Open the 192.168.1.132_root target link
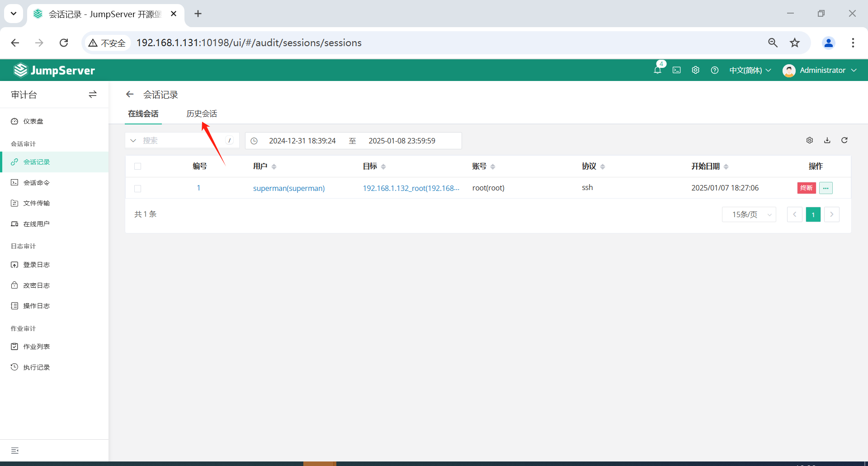The image size is (868, 466). [x=411, y=188]
